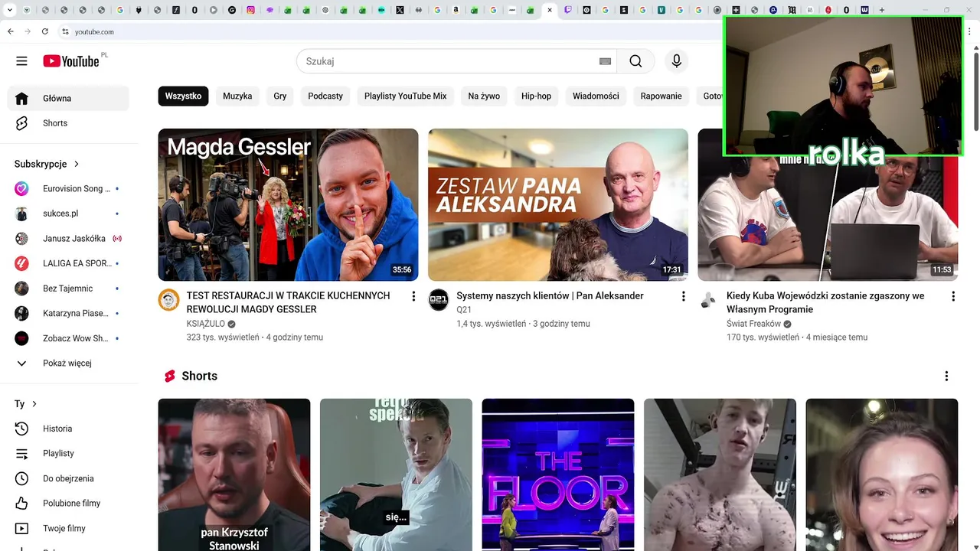The width and height of the screenshot is (980, 551).
Task: Select the Muzyka filter chip
Action: 237,96
